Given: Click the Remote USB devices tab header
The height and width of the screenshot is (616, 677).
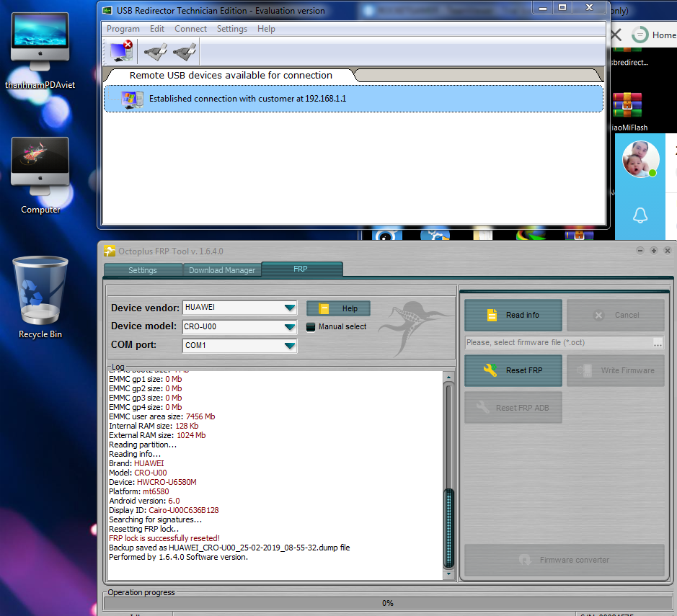Looking at the screenshot, I should pos(231,76).
